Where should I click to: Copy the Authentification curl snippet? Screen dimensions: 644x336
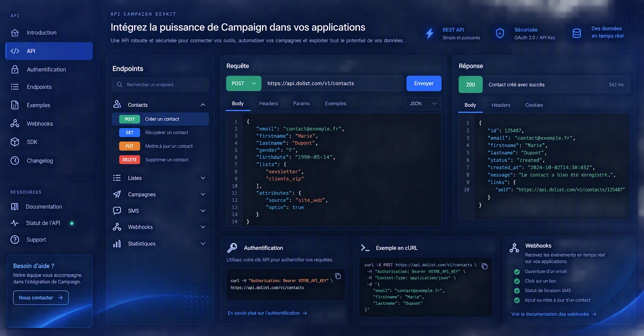point(338,276)
